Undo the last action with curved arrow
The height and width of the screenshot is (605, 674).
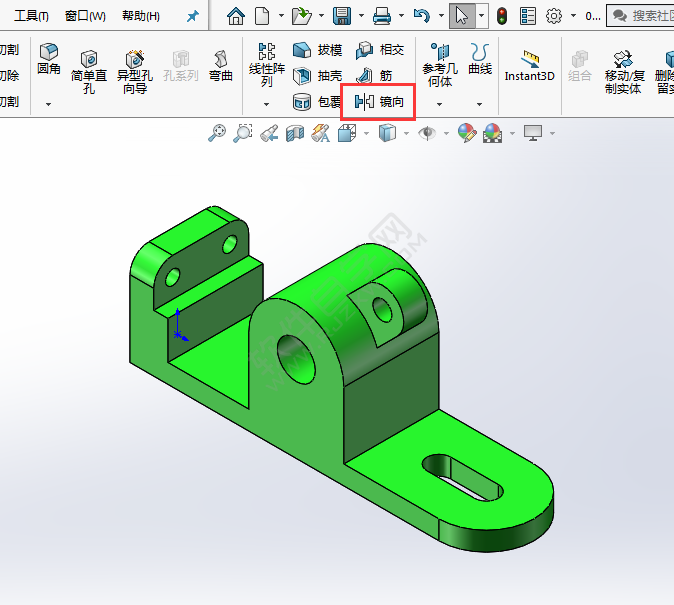pos(422,16)
